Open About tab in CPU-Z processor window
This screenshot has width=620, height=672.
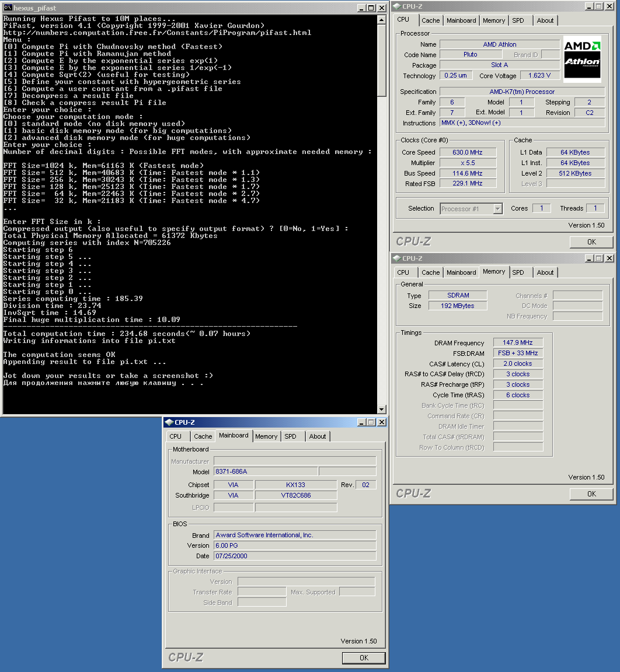pyautogui.click(x=545, y=20)
